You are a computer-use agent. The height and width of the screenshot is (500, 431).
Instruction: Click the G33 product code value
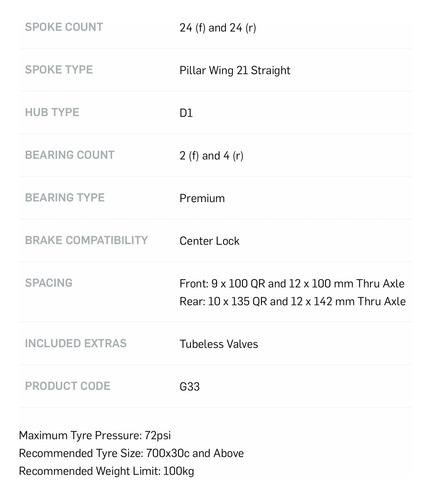click(189, 387)
